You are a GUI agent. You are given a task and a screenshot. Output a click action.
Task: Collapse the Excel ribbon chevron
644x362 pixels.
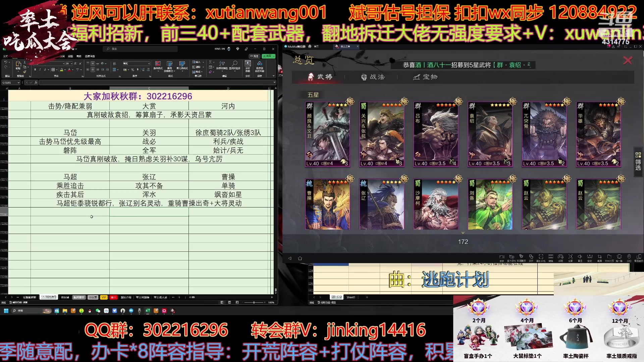pyautogui.click(x=273, y=76)
